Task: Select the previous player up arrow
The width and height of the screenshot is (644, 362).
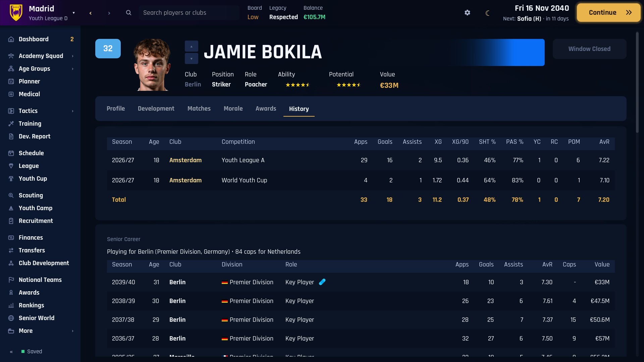Action: click(192, 46)
